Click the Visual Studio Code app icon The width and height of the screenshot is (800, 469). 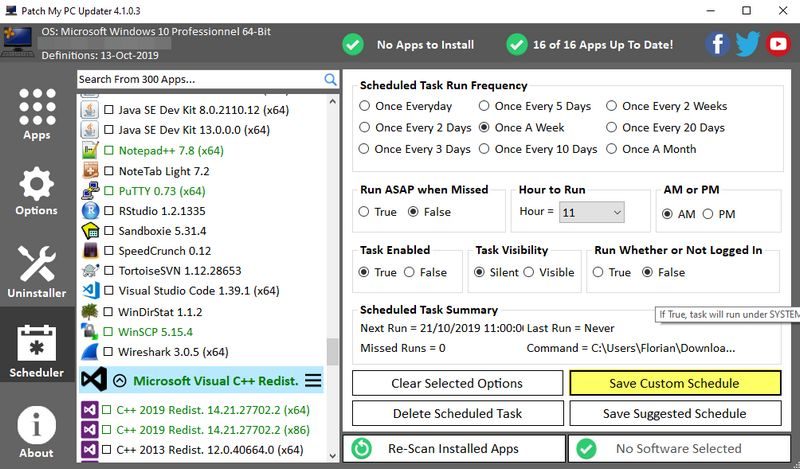click(x=89, y=291)
